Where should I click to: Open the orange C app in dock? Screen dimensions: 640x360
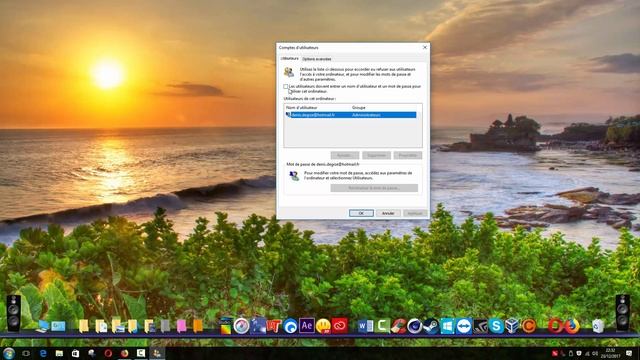529,326
